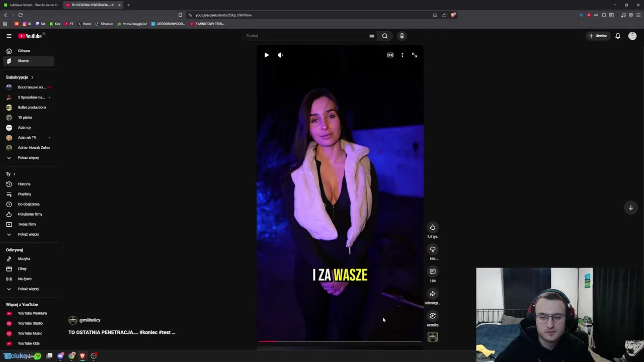The height and width of the screenshot is (362, 644).
Task: Expand the Ty section chevron
Action: click(x=14, y=174)
